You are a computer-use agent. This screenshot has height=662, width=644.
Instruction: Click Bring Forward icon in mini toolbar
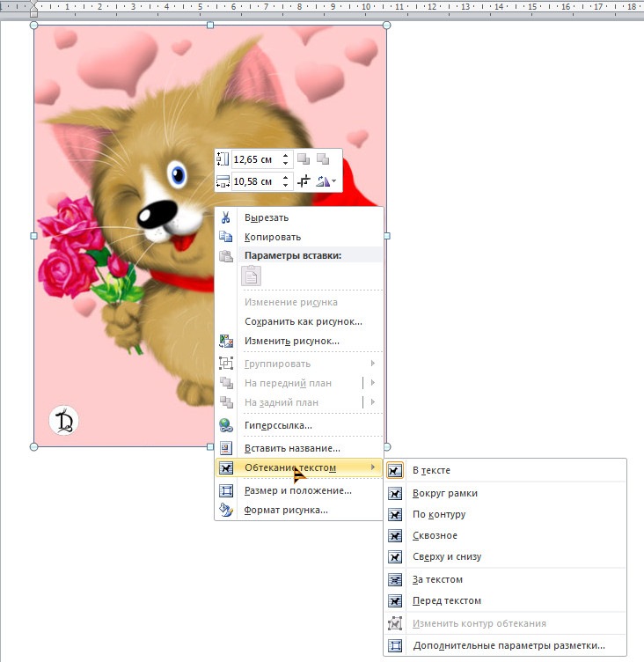(x=304, y=159)
